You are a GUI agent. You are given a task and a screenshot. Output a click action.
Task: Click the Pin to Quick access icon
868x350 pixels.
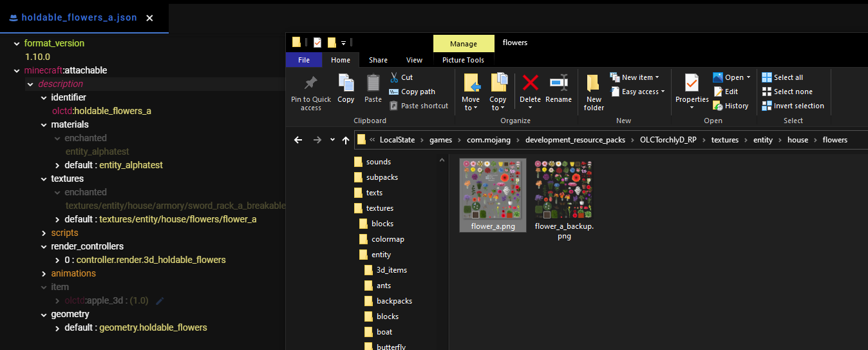tap(310, 83)
